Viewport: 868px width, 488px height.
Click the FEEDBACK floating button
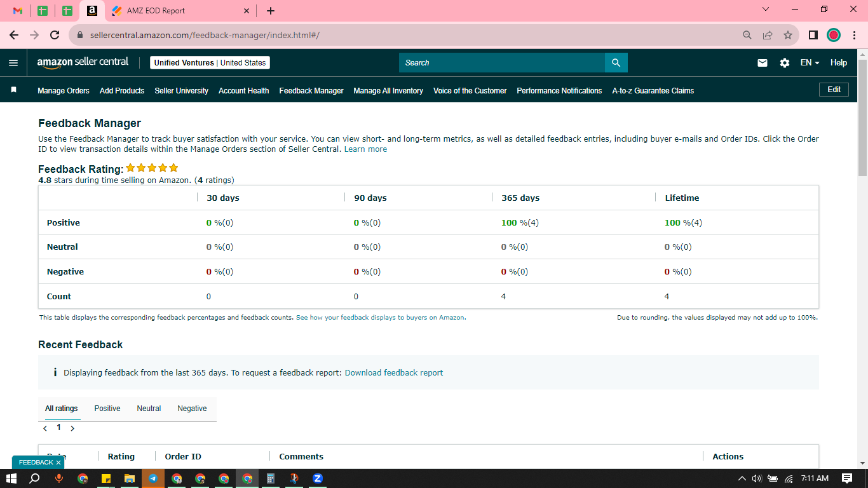(36, 463)
